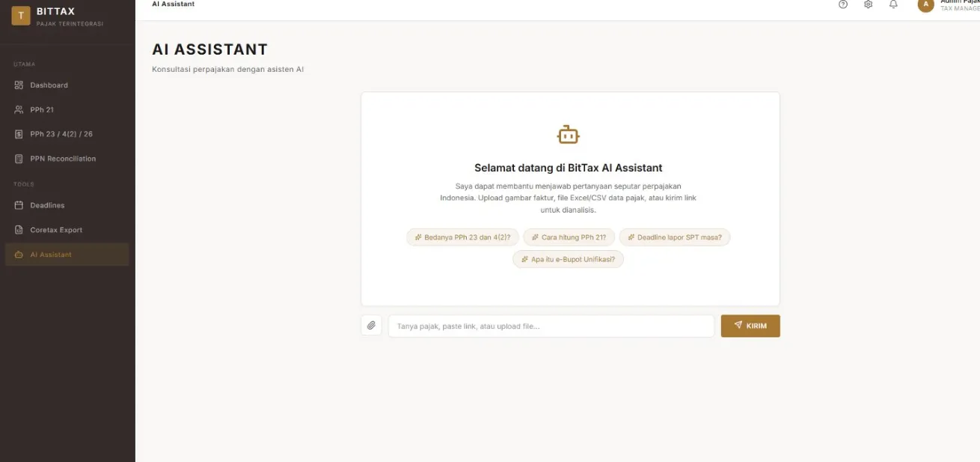The width and height of the screenshot is (980, 462).
Task: Open the user avatar "A" profile
Action: click(926, 4)
